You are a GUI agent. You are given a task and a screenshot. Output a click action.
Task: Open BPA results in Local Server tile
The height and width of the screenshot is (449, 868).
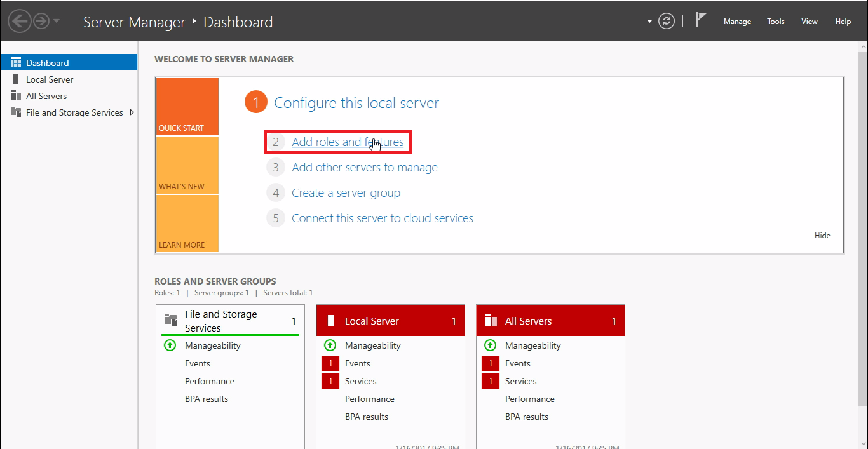tap(367, 417)
